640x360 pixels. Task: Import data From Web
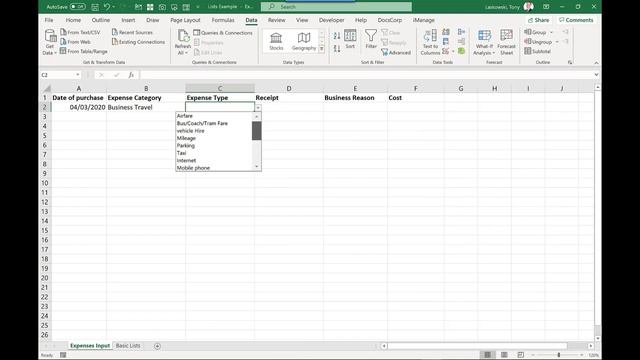click(76, 42)
